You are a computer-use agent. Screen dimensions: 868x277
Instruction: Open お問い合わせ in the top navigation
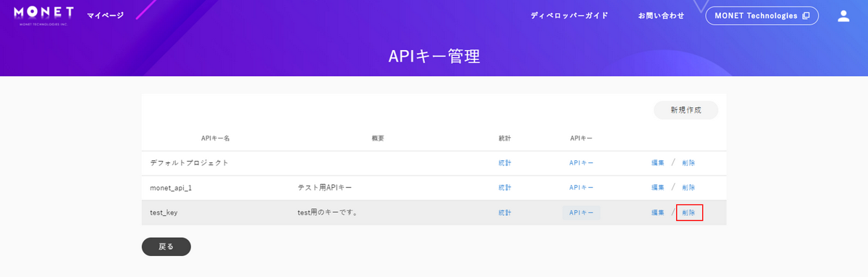point(661,15)
